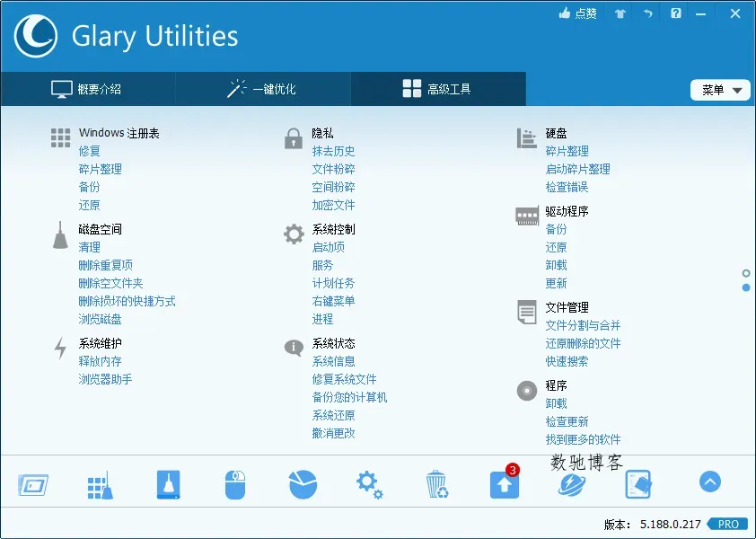Open the pie chart disk analysis icon
Viewport: 756px width, 539px height.
(303, 484)
